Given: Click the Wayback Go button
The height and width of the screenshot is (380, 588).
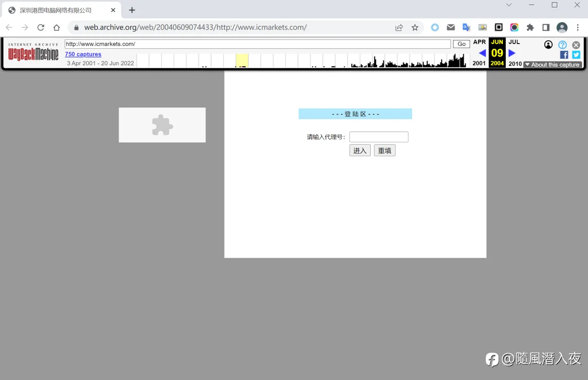Looking at the screenshot, I should 461,44.
